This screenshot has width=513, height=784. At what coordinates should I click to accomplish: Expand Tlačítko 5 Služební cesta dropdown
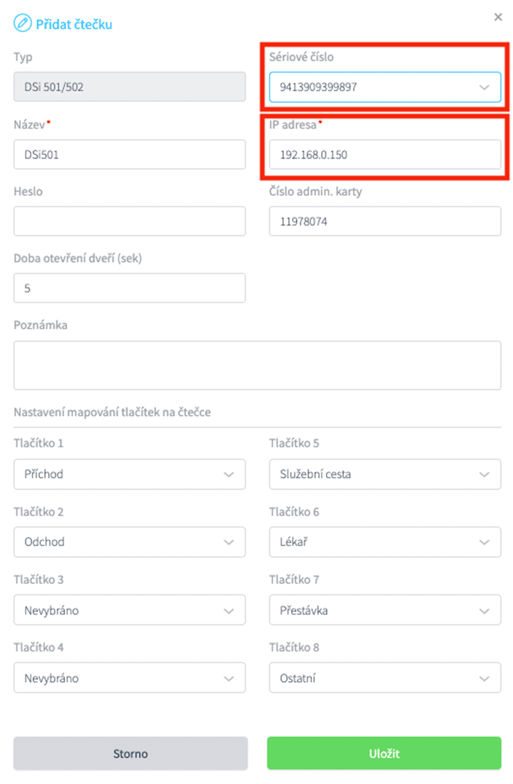pos(384,474)
